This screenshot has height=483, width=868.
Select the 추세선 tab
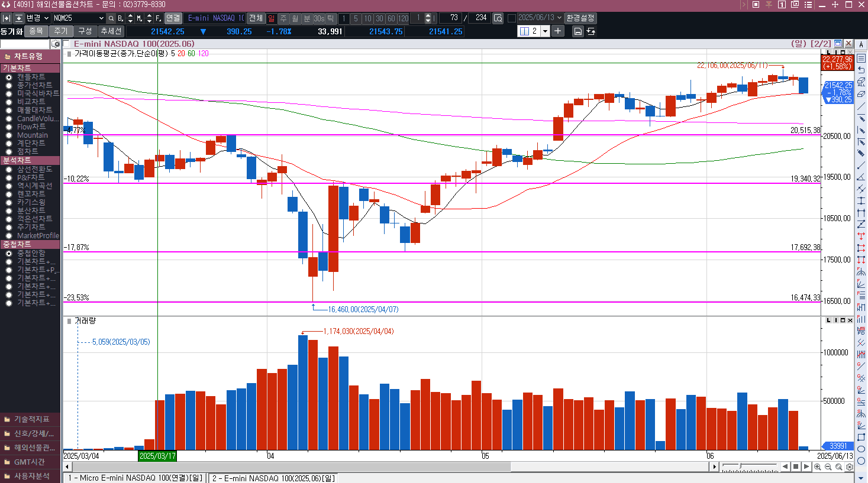tap(111, 31)
